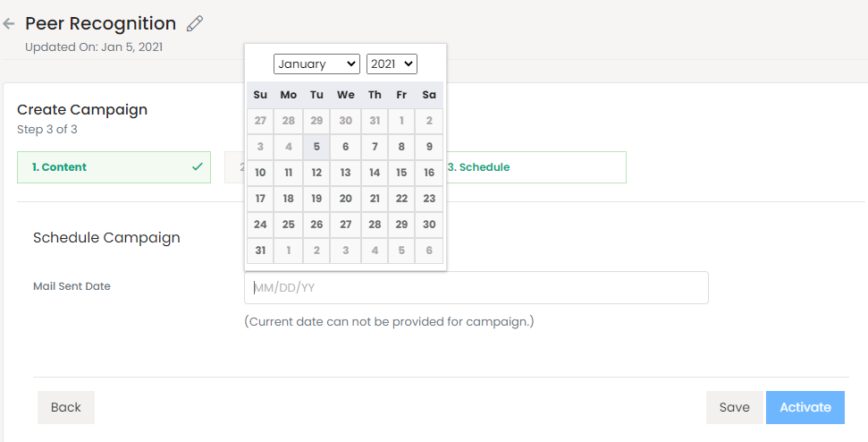Select January 20 on the calendar
This screenshot has width=868, height=442.
(345, 199)
